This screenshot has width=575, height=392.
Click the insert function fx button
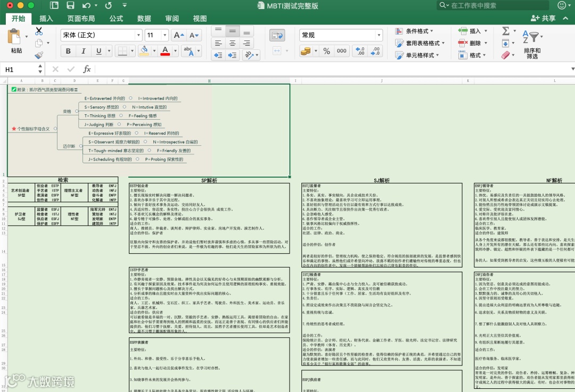[87, 69]
